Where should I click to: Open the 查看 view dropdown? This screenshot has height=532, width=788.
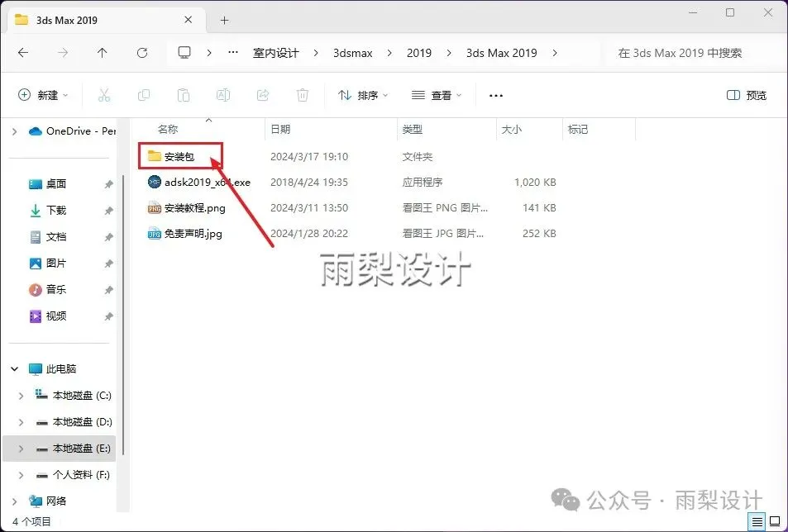437,95
